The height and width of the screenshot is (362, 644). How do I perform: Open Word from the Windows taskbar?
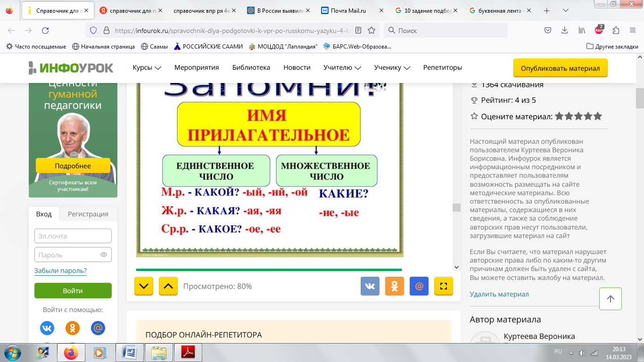pyautogui.click(x=129, y=352)
